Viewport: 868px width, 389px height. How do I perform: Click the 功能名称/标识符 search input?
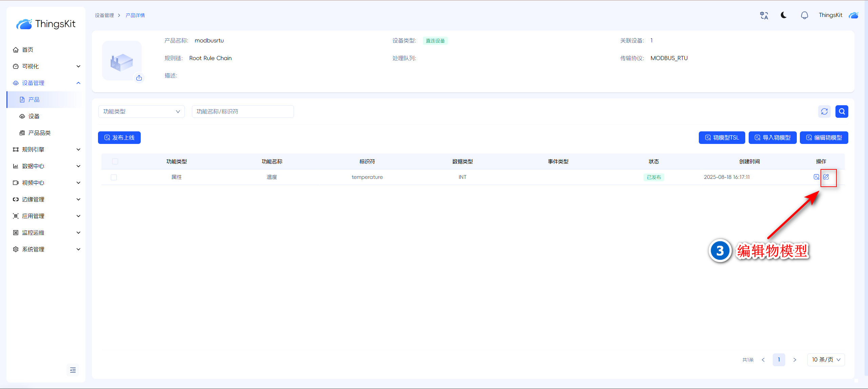(x=243, y=111)
